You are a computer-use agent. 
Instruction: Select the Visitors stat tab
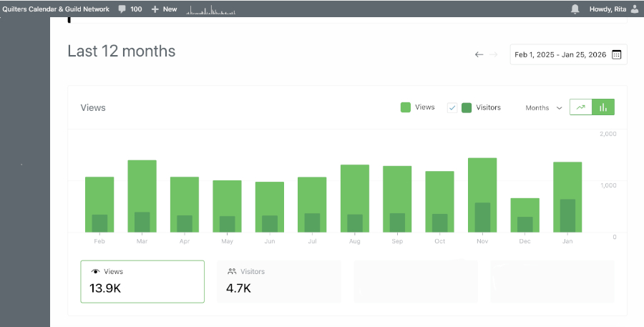pyautogui.click(x=278, y=281)
